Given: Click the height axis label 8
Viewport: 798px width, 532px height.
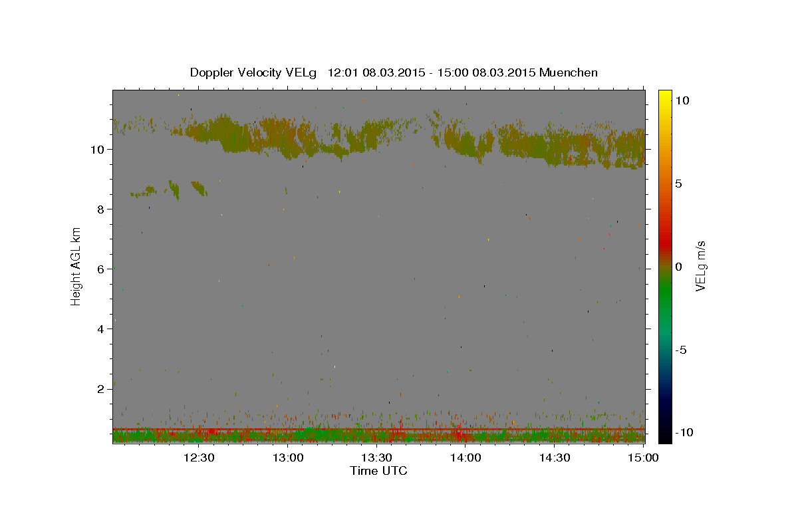Looking at the screenshot, I should [x=102, y=209].
